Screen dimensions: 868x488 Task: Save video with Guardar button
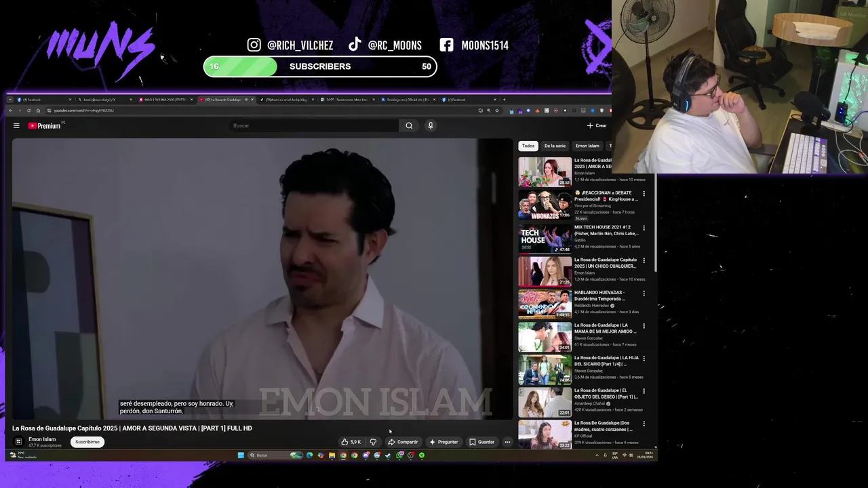point(481,442)
